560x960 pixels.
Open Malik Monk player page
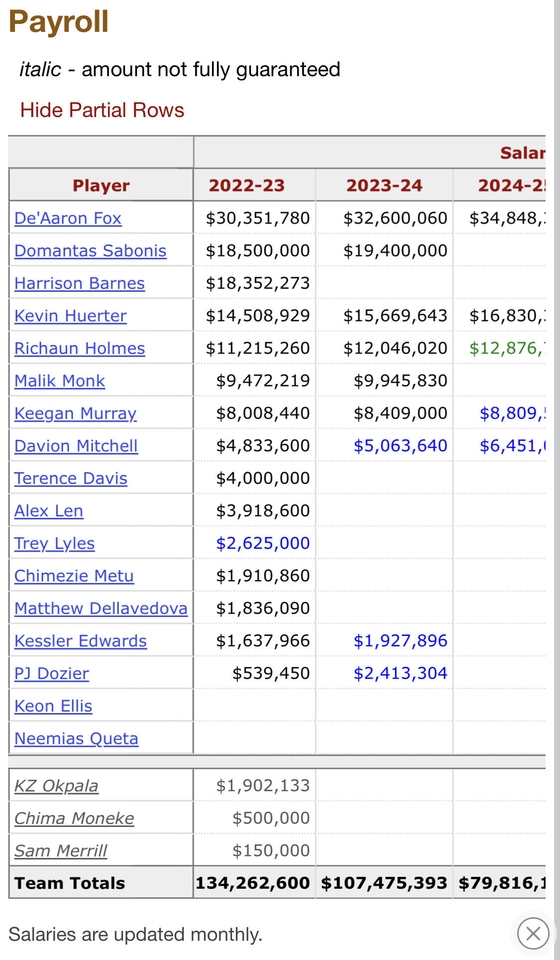[59, 380]
